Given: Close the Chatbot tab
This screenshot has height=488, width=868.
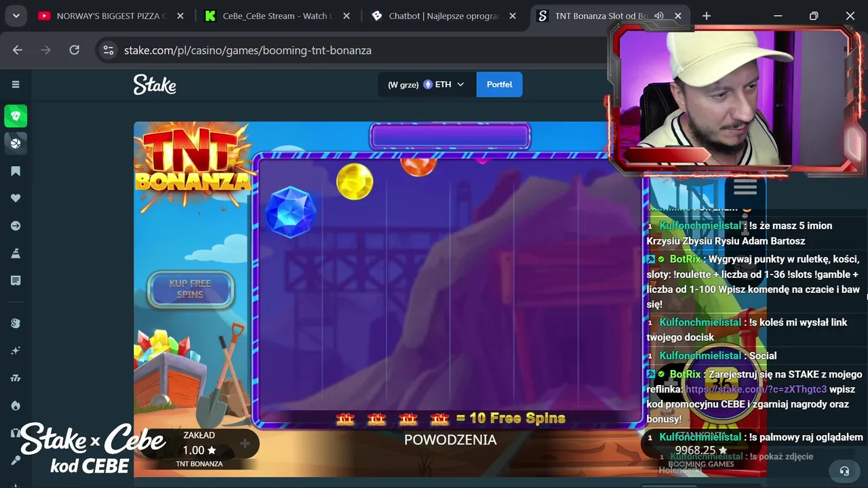Looking at the screenshot, I should 512,16.
